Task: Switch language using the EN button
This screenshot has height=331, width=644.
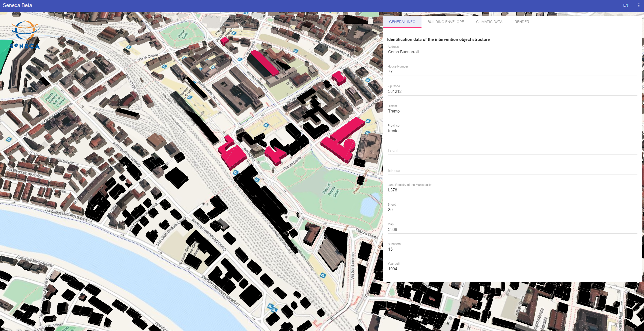Action: 625,5
